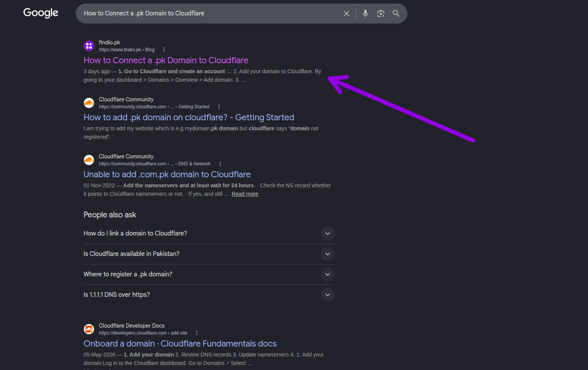Open more options for findio.pk result

click(x=164, y=50)
